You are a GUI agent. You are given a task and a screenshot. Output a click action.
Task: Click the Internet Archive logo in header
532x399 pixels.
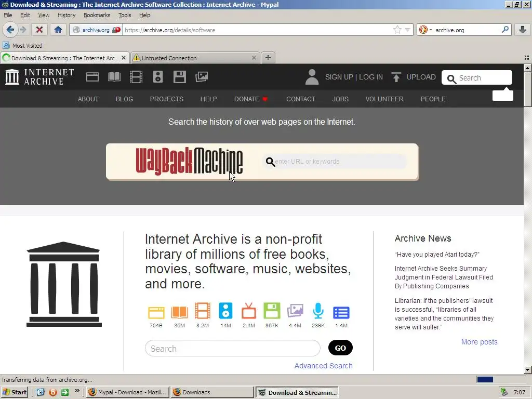[39, 77]
